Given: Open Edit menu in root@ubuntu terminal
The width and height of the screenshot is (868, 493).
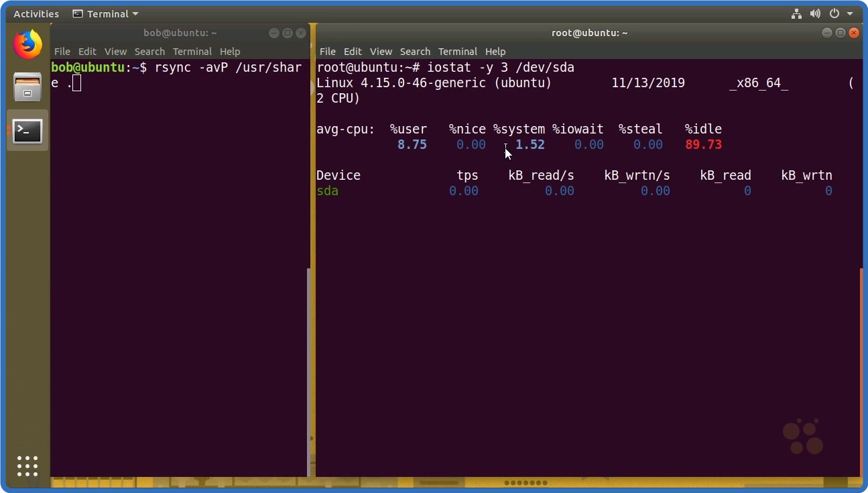Looking at the screenshot, I should click(x=353, y=51).
